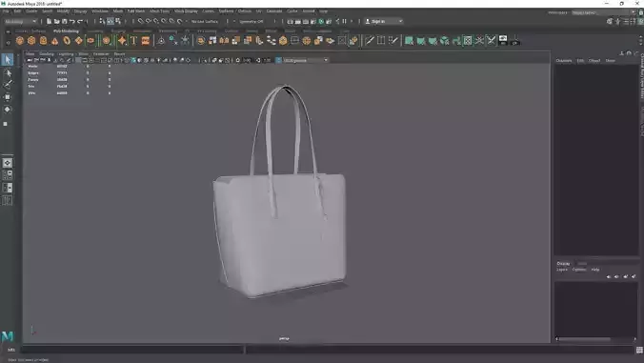Click the New scene icon in status line
Image resolution: width=644 pixels, height=363 pixels.
click(x=49, y=21)
